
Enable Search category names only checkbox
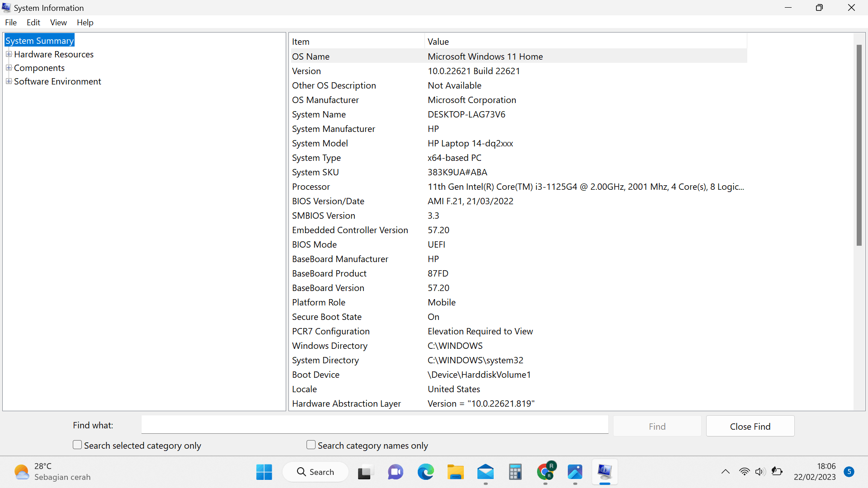click(x=311, y=445)
